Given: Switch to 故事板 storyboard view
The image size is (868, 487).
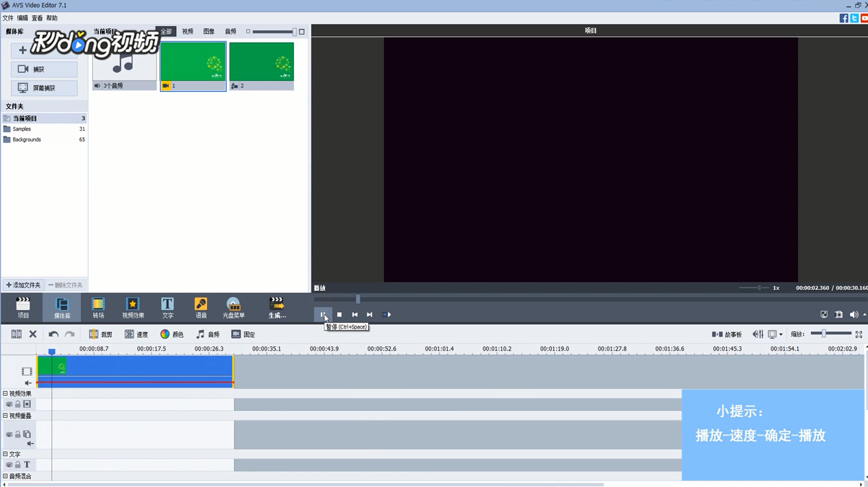Looking at the screenshot, I should click(x=727, y=334).
